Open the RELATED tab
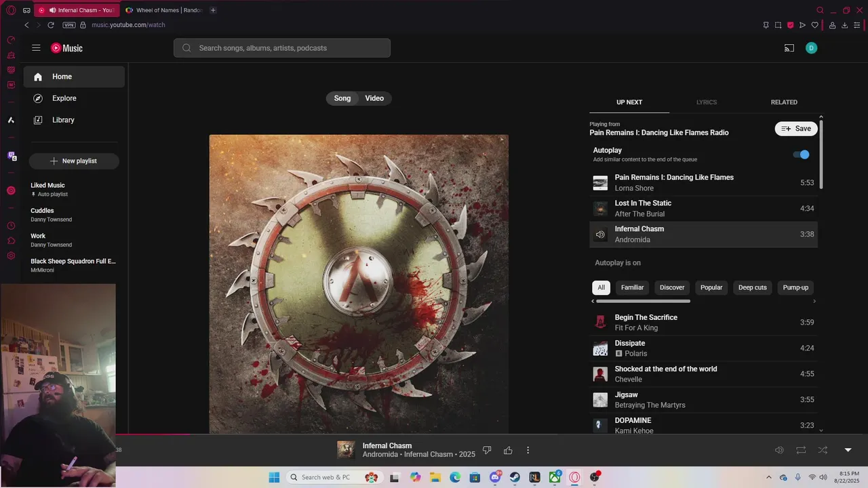The width and height of the screenshot is (868, 488). pos(784,102)
